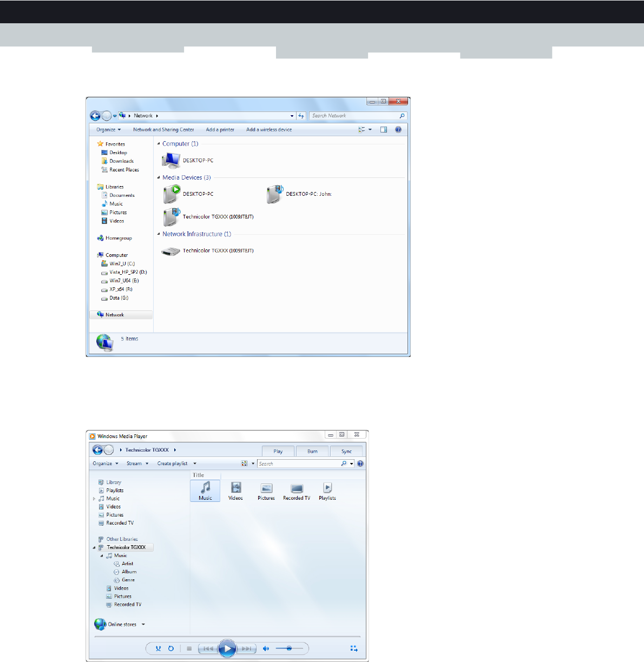Change view in Network window
The image size is (644, 662).
coord(362,130)
